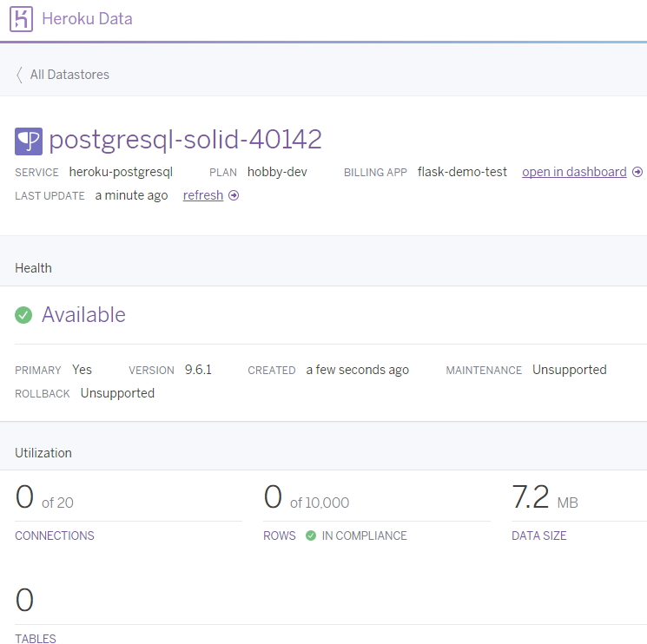Select the flask-demo-test billing app name
Viewport: 647px width, 644px height.
pos(462,172)
